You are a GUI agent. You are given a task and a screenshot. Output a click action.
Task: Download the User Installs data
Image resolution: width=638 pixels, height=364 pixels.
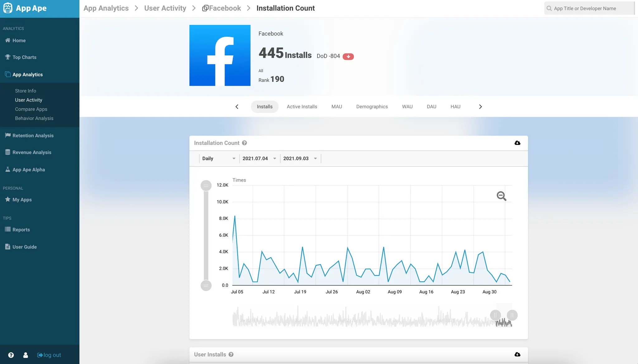[x=517, y=354]
